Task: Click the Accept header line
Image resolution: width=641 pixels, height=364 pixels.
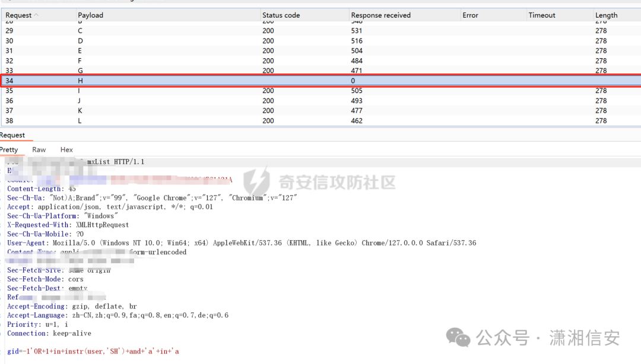Action: [110, 207]
